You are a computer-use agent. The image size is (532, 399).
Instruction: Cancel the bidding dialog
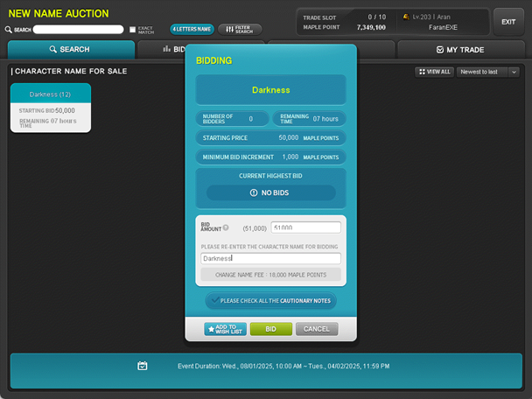[x=316, y=329]
